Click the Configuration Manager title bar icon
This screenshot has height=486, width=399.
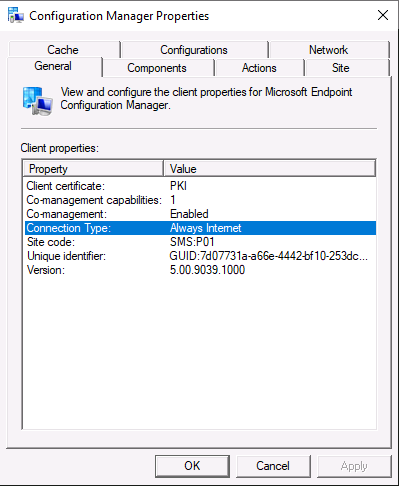[x=15, y=15]
